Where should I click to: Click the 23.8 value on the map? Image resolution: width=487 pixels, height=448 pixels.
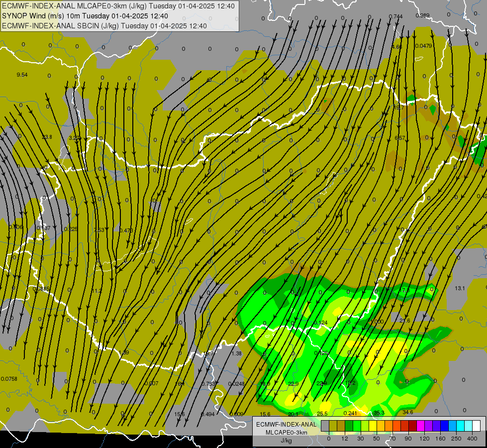coord(47,137)
